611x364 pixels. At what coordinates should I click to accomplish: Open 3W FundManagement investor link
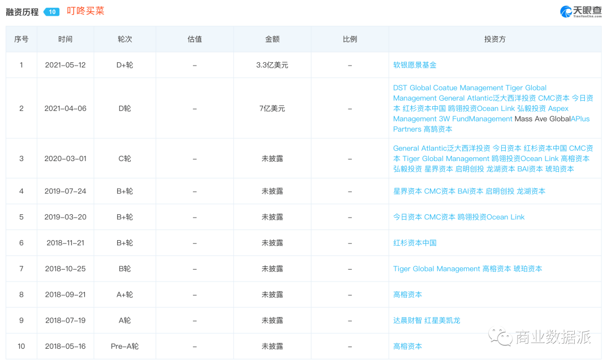[475, 119]
